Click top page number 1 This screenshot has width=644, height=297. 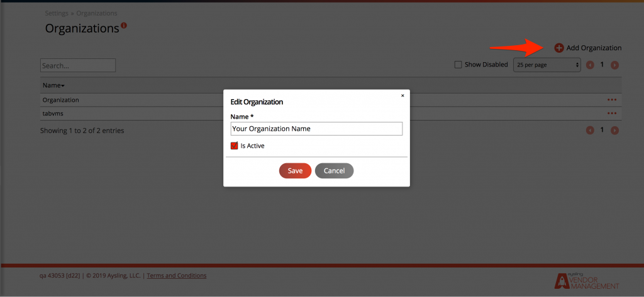pyautogui.click(x=602, y=65)
